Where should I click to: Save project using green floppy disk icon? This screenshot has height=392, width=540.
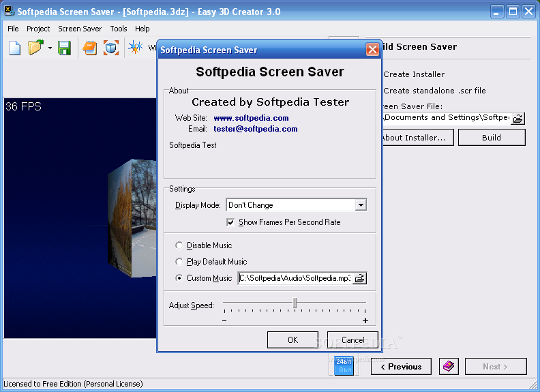coord(64,48)
